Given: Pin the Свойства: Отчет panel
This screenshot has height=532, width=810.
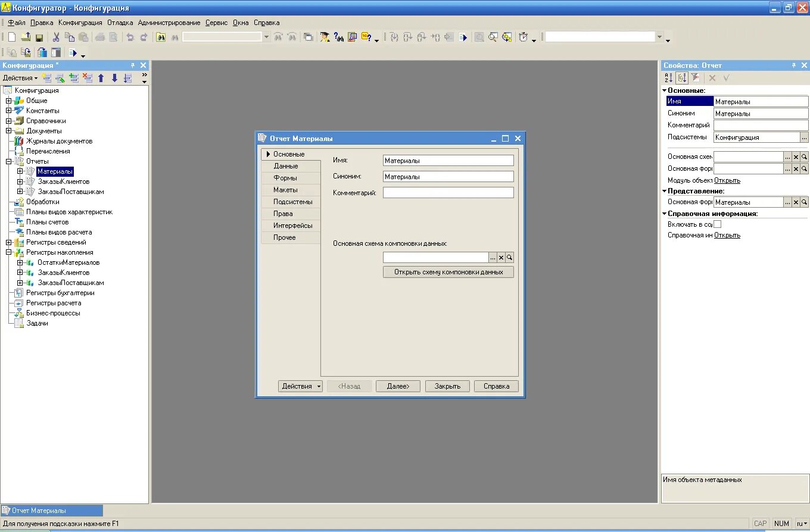Looking at the screenshot, I should [794, 65].
